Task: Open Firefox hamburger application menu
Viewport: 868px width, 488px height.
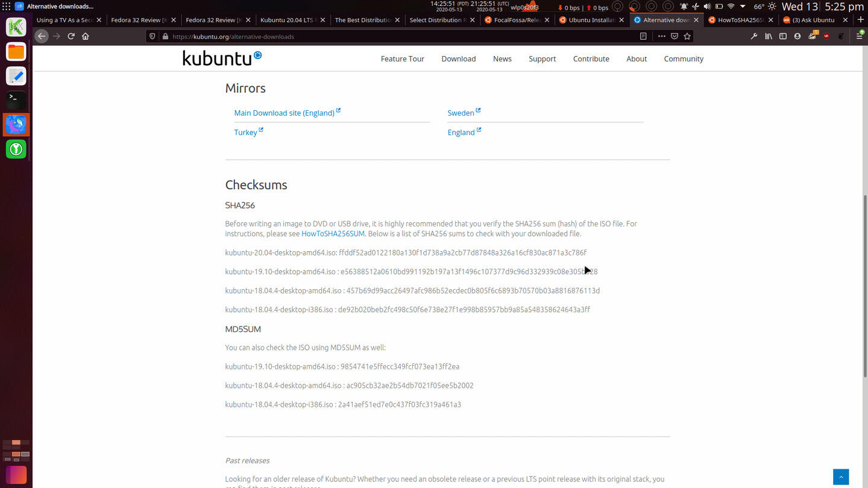Action: pos(860,36)
